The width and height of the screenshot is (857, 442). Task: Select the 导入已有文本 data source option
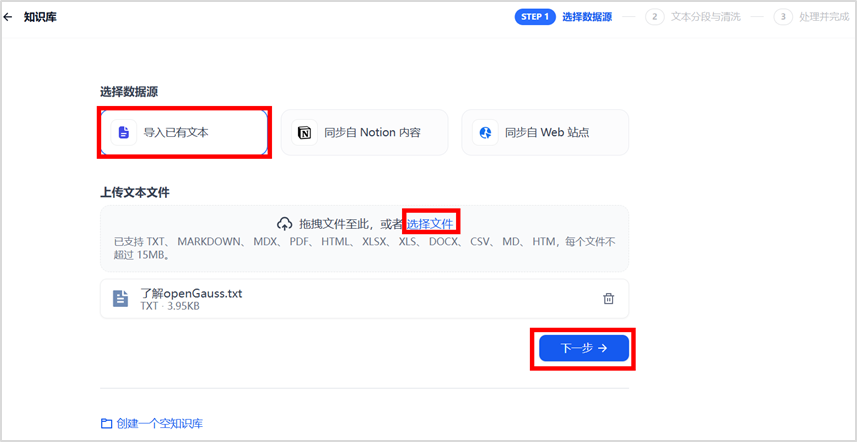tap(183, 132)
